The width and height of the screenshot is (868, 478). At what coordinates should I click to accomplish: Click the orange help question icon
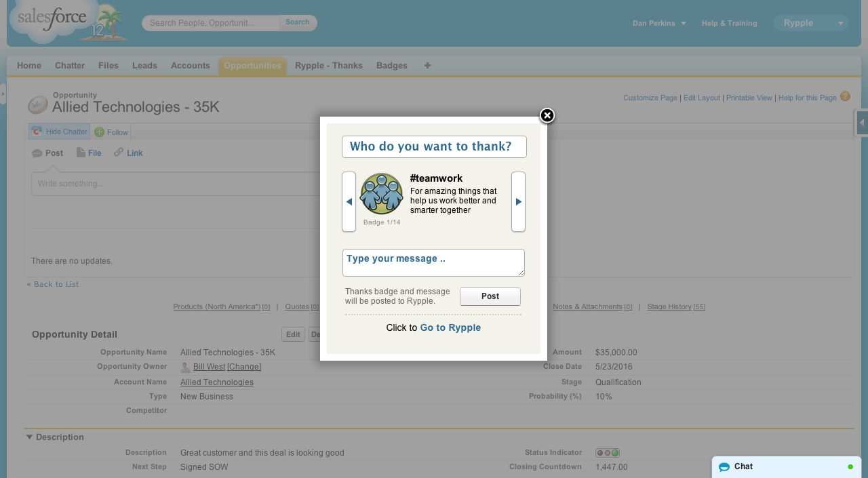(x=845, y=96)
